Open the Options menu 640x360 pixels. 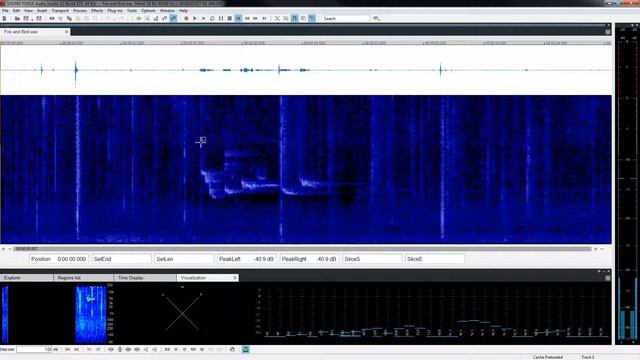[x=148, y=11]
